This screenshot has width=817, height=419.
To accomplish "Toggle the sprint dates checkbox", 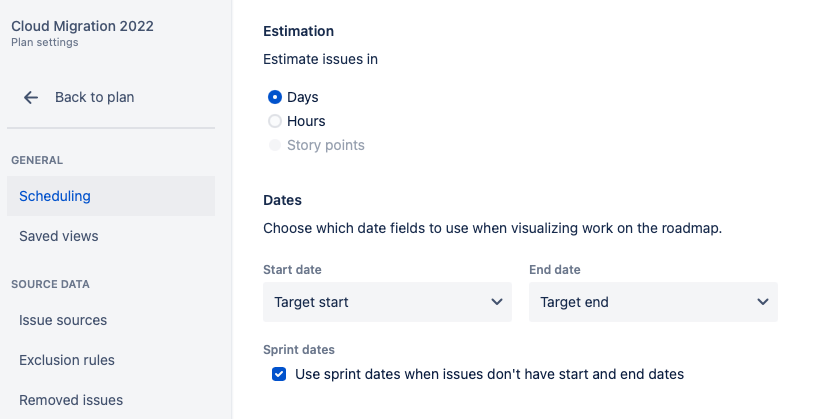I will point(279,374).
